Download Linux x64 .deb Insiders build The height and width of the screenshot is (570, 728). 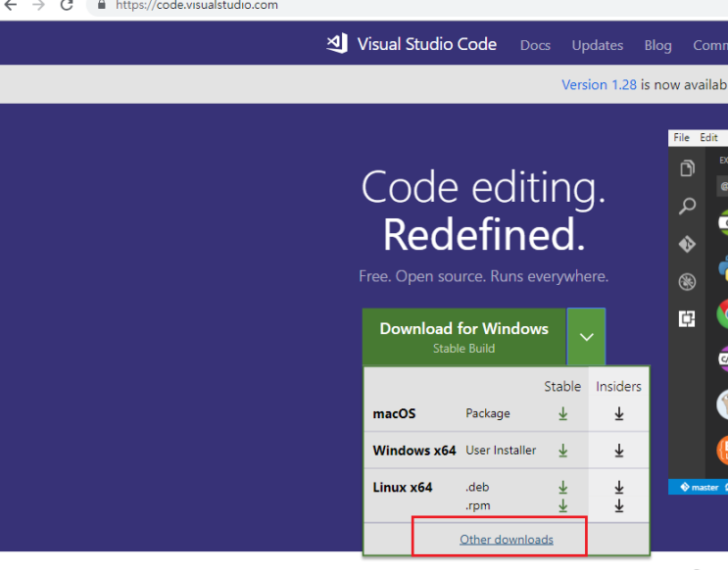[619, 487]
